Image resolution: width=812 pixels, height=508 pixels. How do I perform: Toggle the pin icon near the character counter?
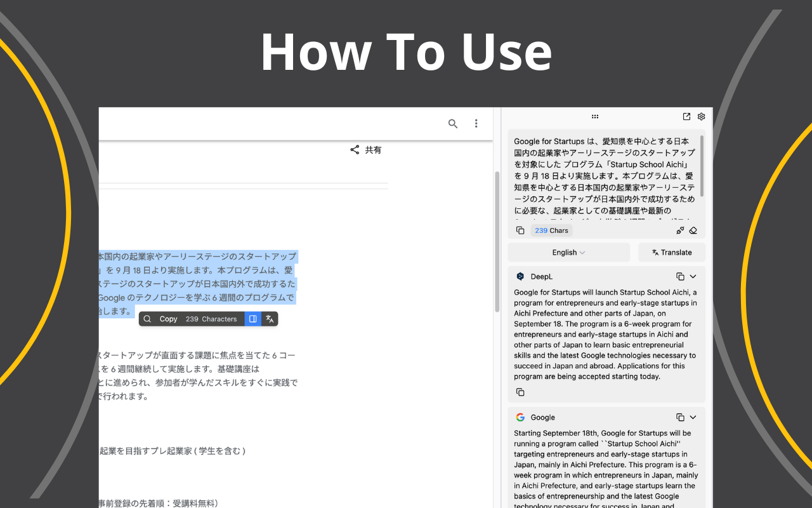click(x=679, y=230)
